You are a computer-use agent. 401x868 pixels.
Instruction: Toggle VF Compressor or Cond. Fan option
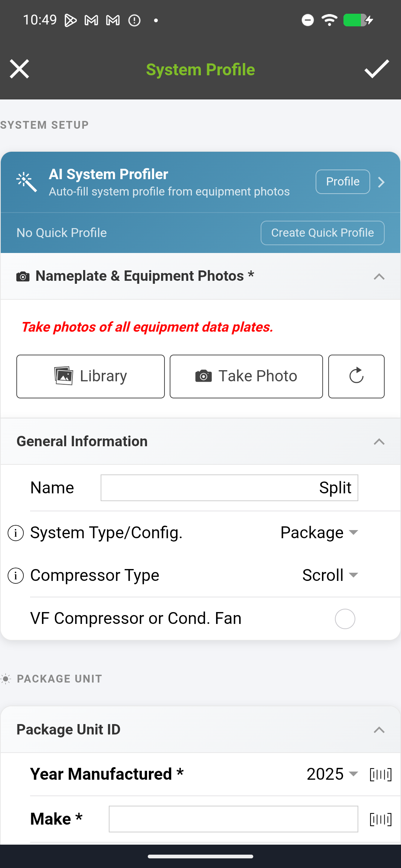click(345, 619)
